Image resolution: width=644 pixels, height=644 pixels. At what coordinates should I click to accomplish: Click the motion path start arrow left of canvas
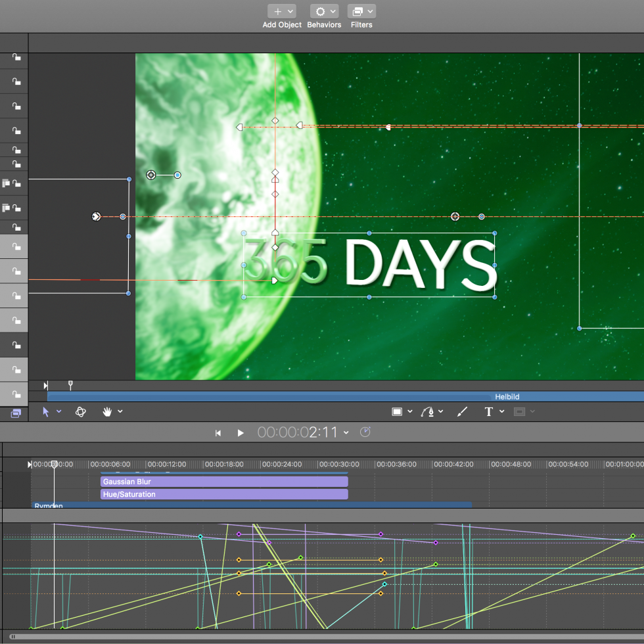point(96,216)
